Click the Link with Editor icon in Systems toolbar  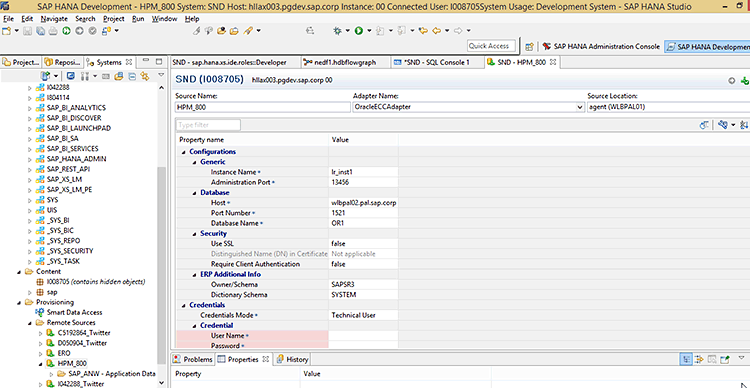pyautogui.click(x=145, y=76)
